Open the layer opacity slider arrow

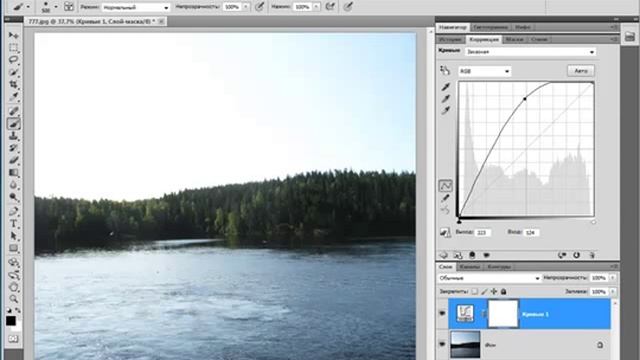tap(612, 278)
